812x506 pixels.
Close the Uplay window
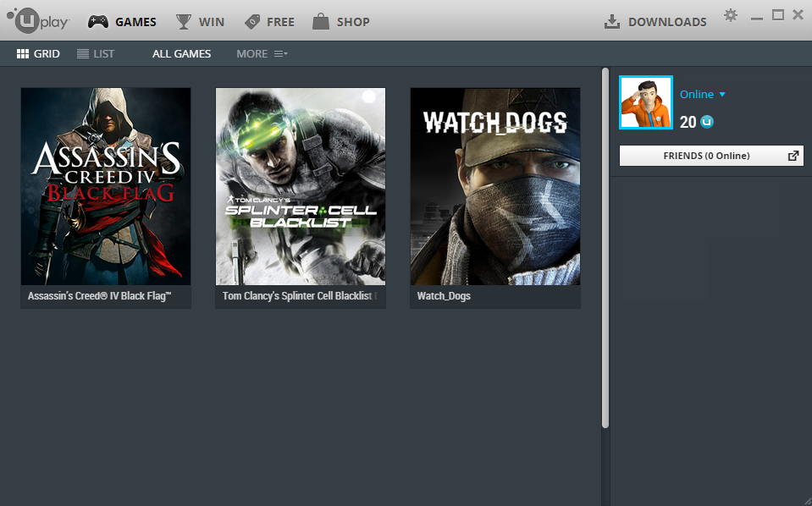tap(798, 15)
